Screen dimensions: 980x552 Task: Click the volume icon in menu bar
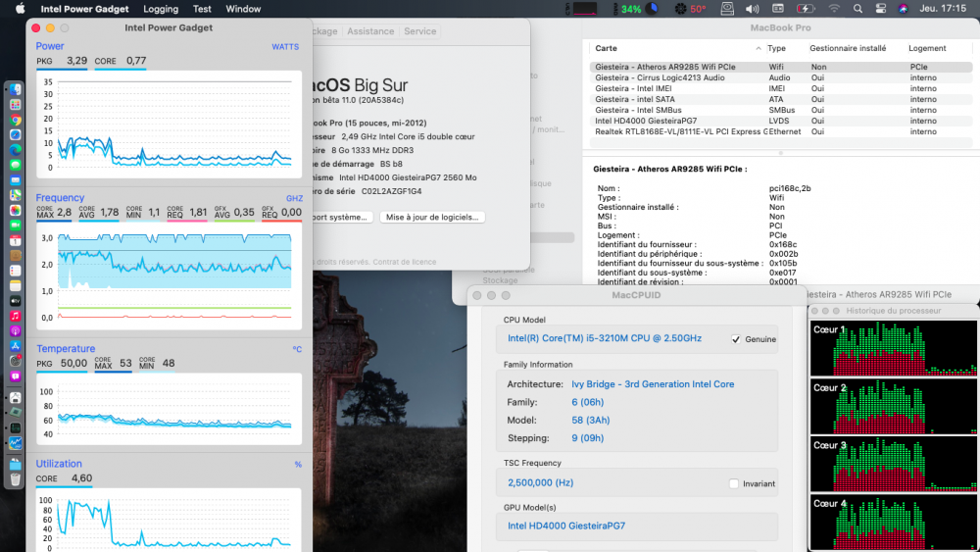pyautogui.click(x=752, y=9)
